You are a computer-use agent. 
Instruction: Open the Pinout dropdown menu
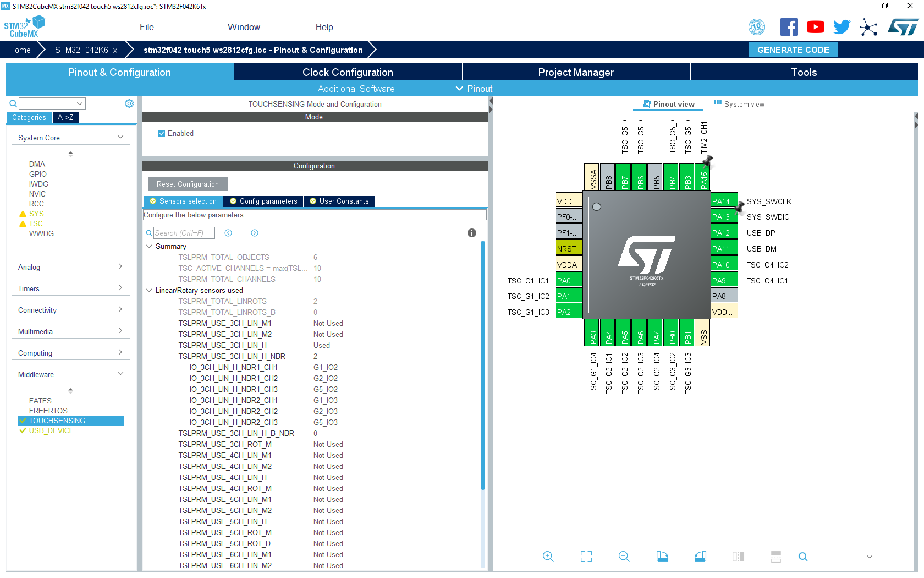[474, 89]
